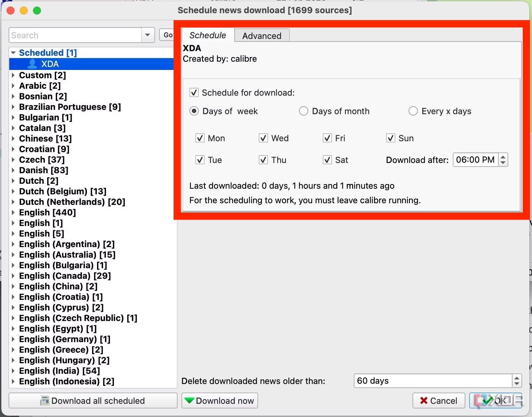Click the Download now button

pyautogui.click(x=220, y=401)
